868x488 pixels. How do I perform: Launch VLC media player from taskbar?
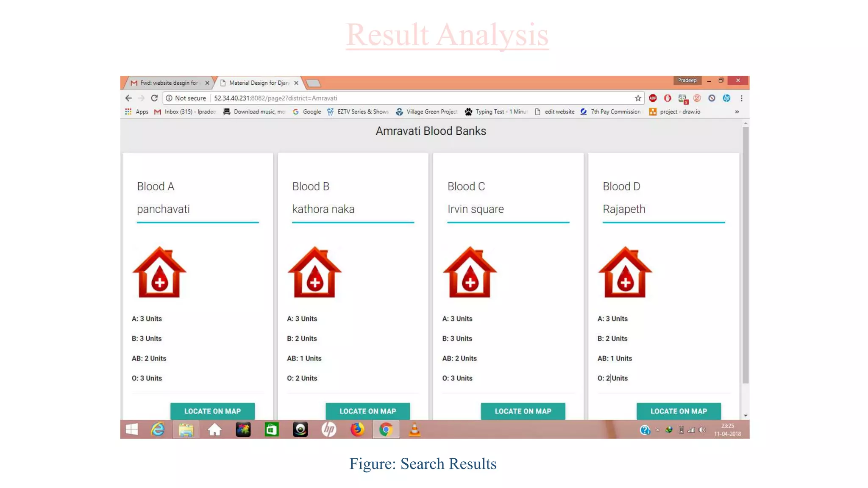click(415, 430)
